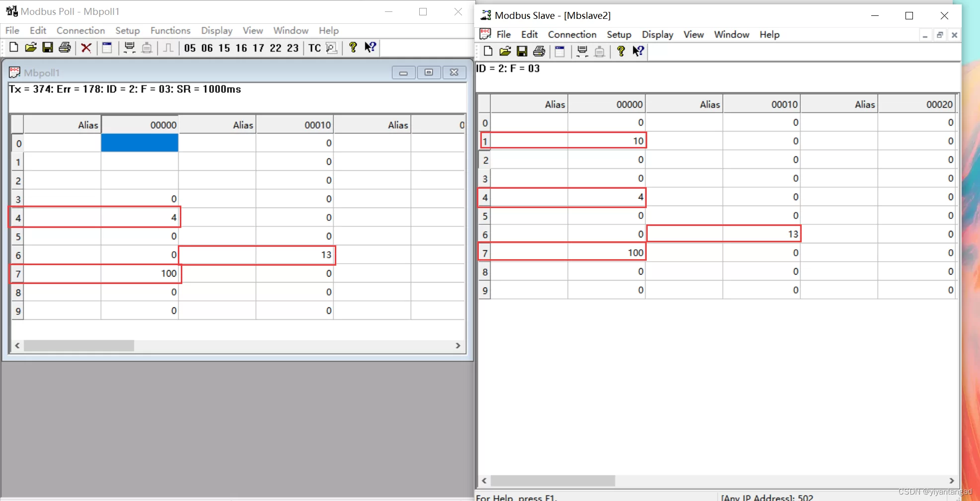Click left arrow of Modbus Slave horizontal scrollbar
Screen dimensions: 980x501
(484, 481)
